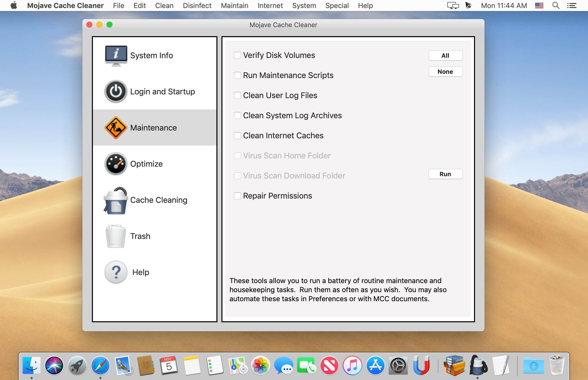Open the text document icon in Dock

point(501,365)
